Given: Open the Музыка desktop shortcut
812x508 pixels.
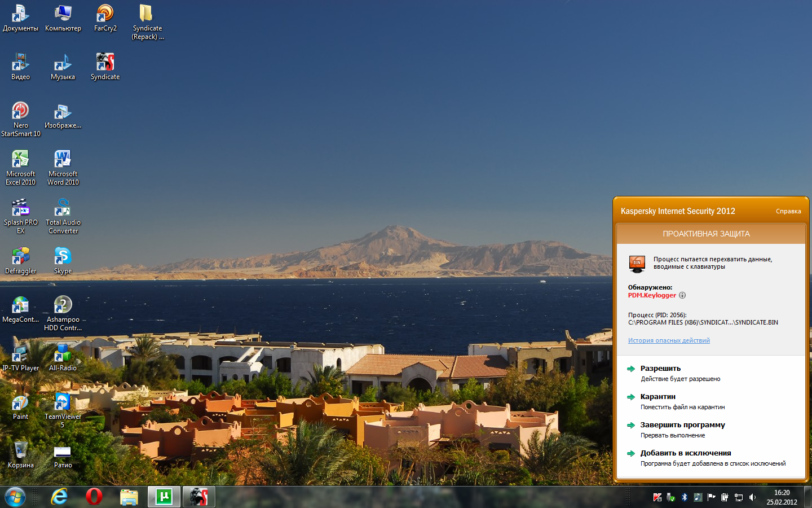Looking at the screenshot, I should (63, 67).
